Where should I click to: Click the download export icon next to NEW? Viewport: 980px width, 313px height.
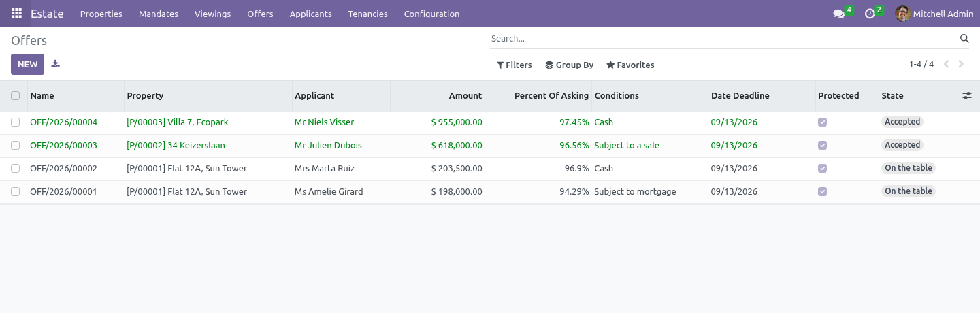tap(56, 64)
